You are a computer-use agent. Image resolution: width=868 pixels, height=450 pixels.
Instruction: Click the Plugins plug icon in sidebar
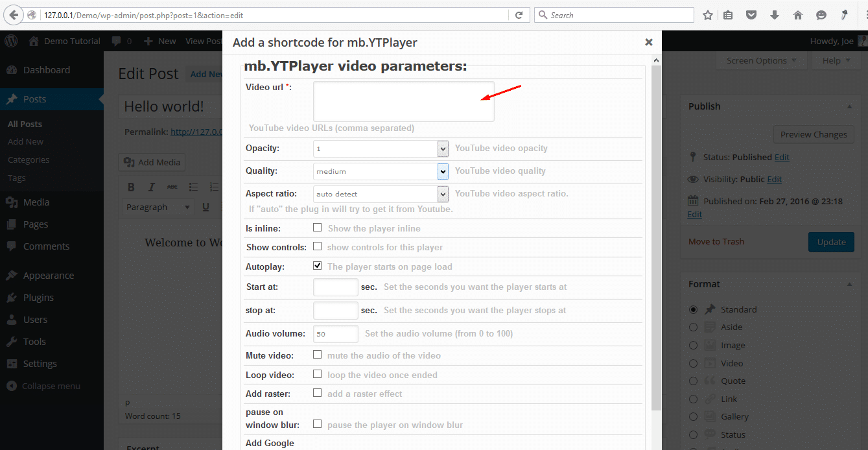click(x=12, y=298)
